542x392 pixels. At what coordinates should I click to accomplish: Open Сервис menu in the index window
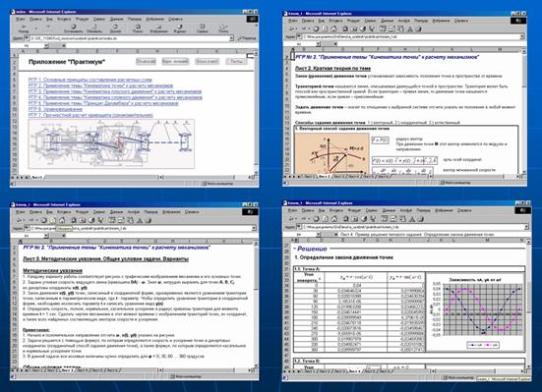pyautogui.click(x=99, y=19)
